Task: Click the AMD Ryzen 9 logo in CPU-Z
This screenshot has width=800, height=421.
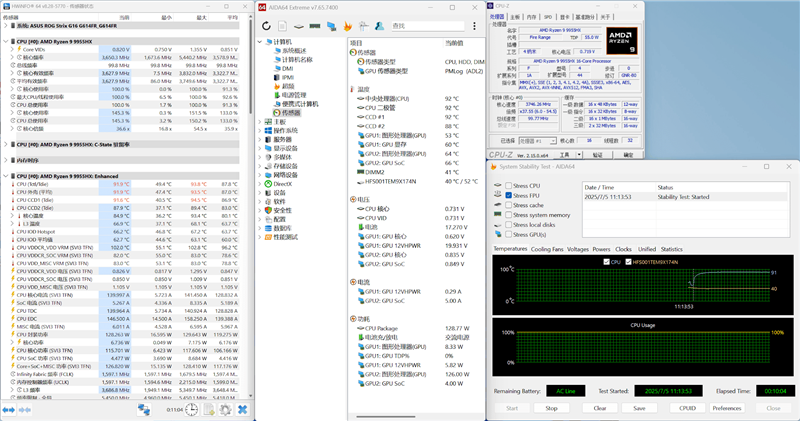Action: pyautogui.click(x=621, y=41)
